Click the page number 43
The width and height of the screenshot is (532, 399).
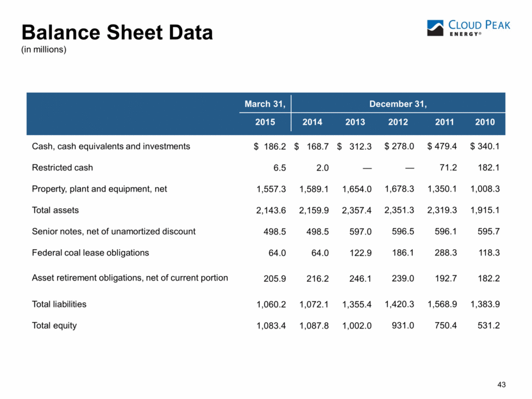tap(501, 384)
